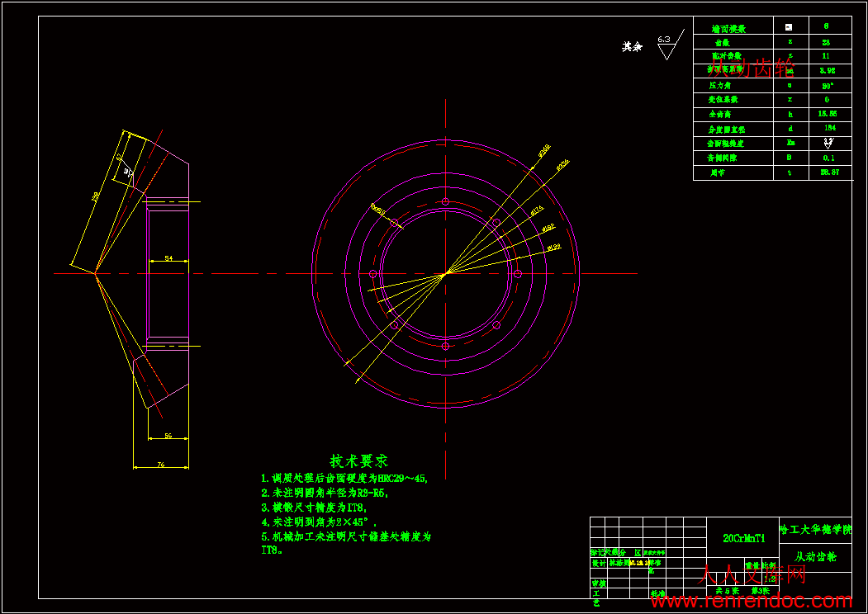Click mating teeth value '11'
Viewport: 868px width, 614px height.
826,56
